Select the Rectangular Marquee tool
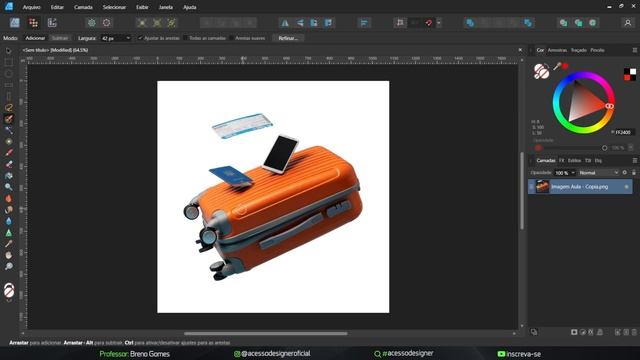This screenshot has height=360, width=640. pos(9,62)
